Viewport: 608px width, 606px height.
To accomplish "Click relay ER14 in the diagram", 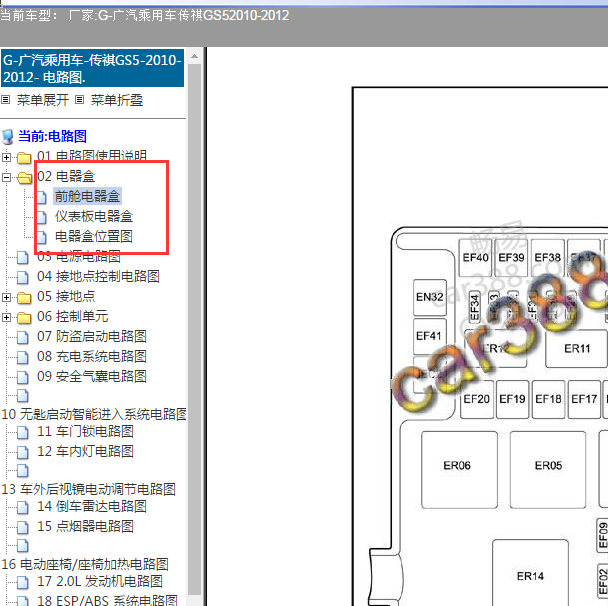I will 530,573.
